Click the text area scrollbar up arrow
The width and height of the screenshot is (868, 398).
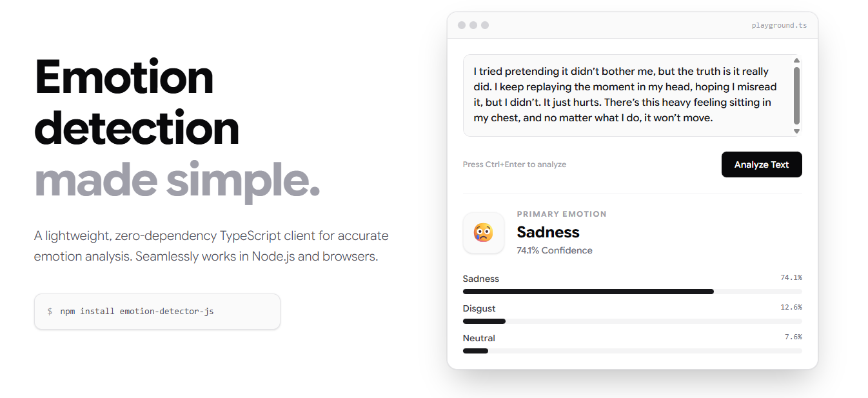coord(796,61)
